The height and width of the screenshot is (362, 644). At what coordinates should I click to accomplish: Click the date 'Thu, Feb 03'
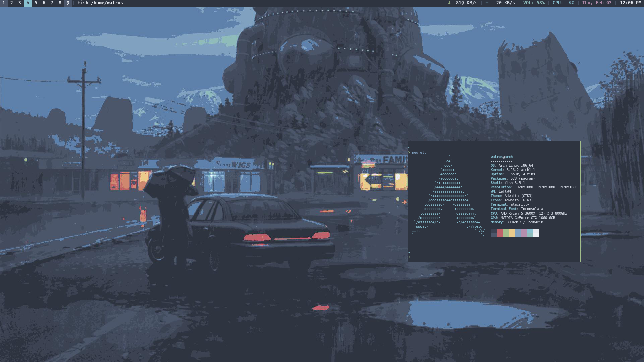pyautogui.click(x=597, y=3)
